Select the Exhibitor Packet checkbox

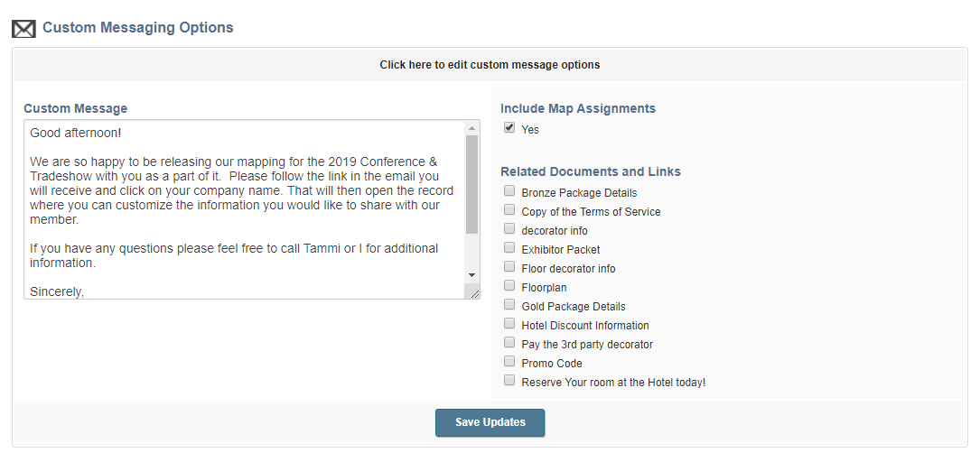pos(509,248)
